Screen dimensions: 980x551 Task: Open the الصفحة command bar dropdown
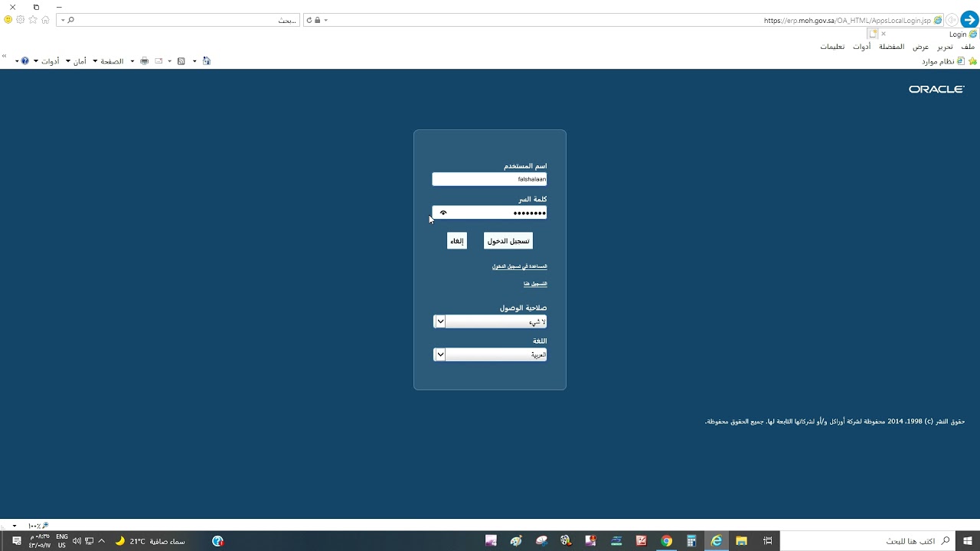(112, 61)
